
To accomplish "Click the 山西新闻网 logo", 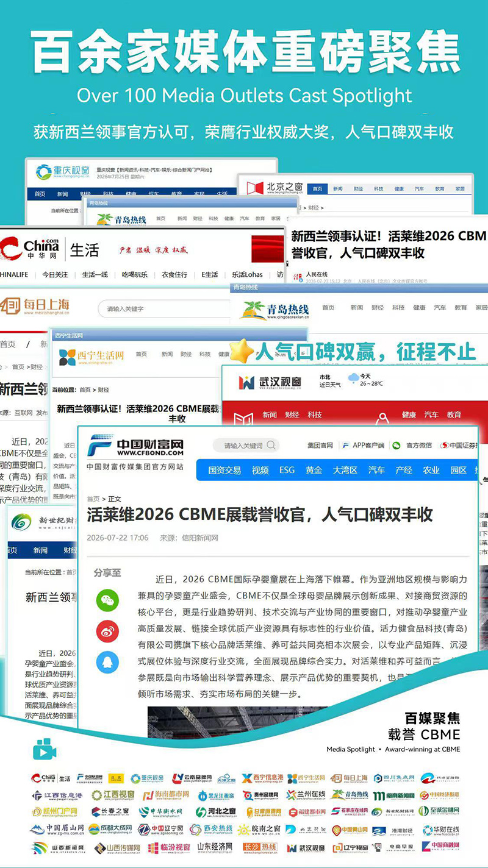I will 58,847.
